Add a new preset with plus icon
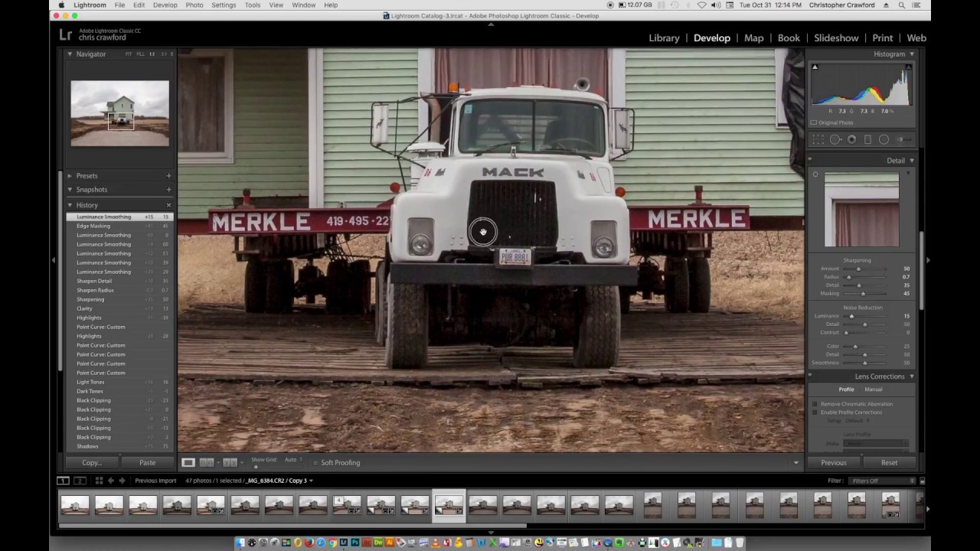This screenshot has height=551, width=980. pyautogui.click(x=168, y=176)
